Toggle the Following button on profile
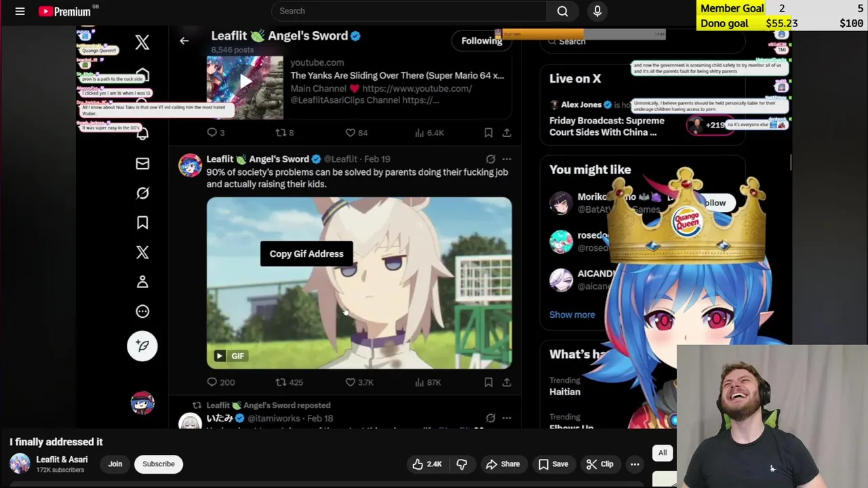Screen dimensions: 868x488 point(481,41)
